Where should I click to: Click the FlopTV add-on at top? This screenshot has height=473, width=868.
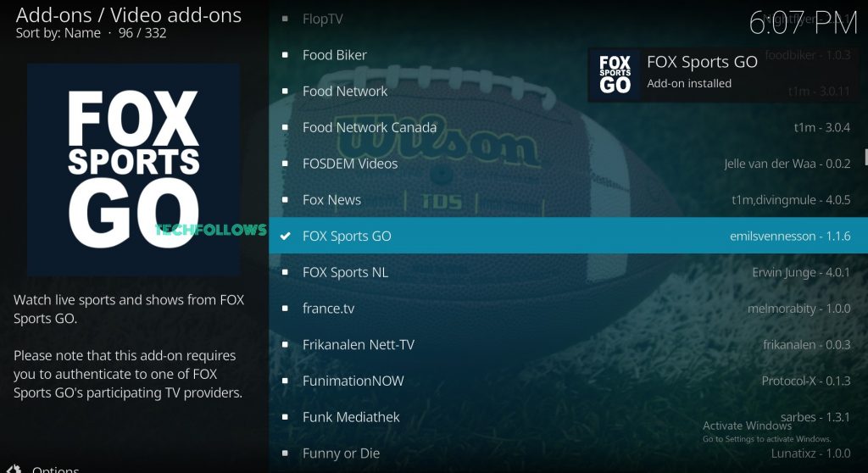pos(568,19)
